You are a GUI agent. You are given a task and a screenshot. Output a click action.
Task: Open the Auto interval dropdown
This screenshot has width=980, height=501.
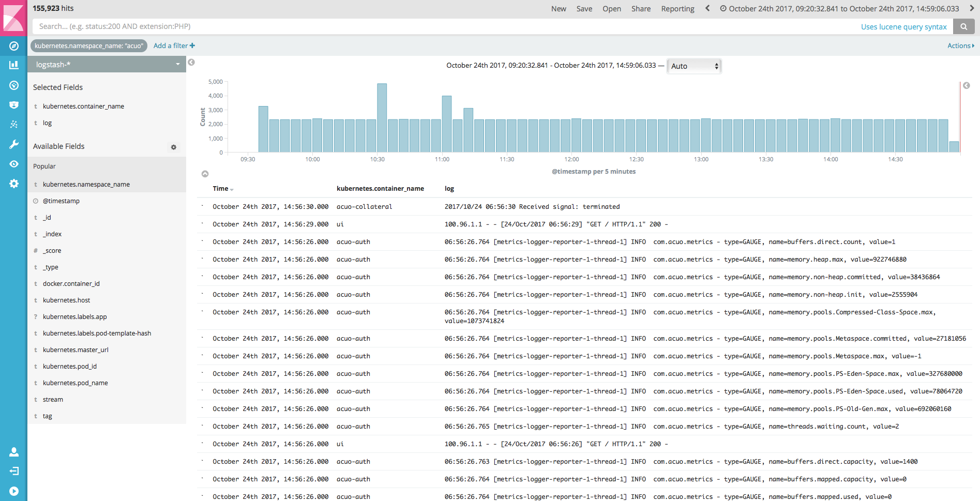point(694,66)
